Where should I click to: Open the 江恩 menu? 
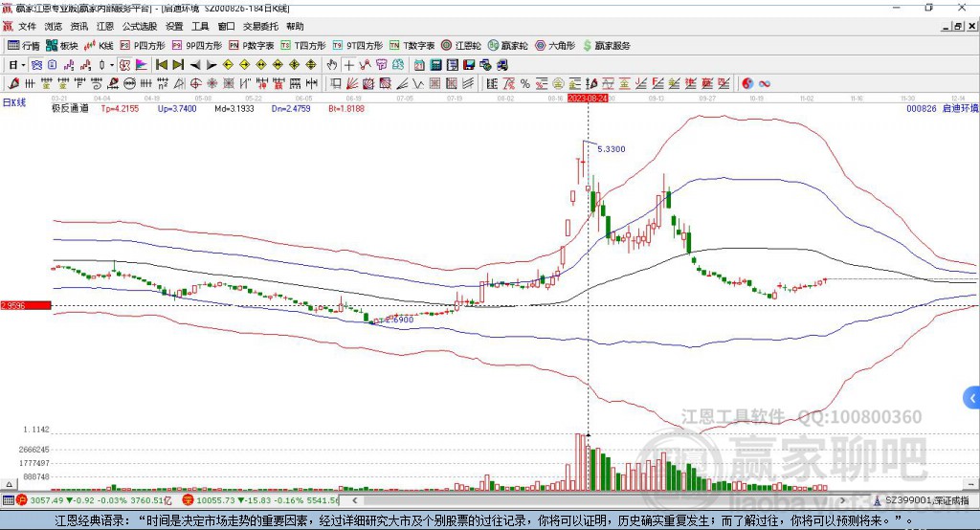point(105,26)
